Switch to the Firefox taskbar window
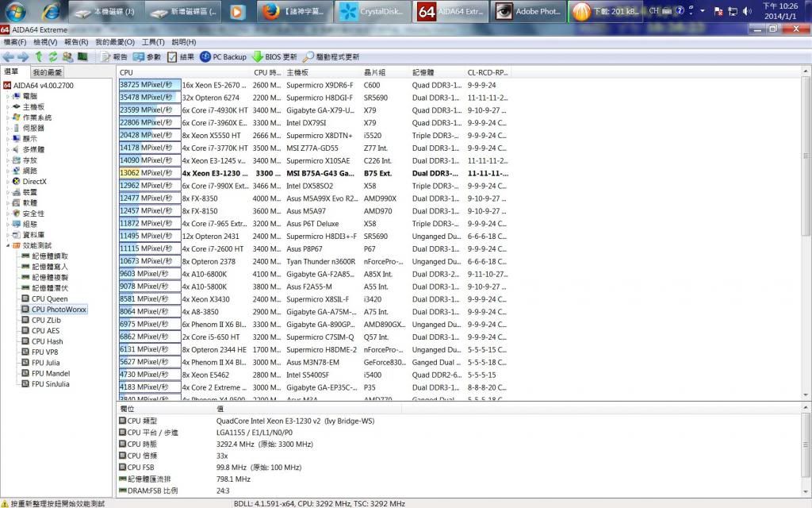The width and height of the screenshot is (812, 508). pos(295,11)
